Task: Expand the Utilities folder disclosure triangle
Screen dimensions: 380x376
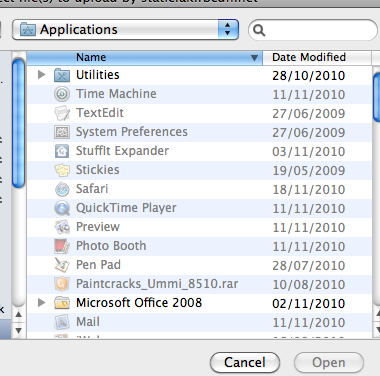Action: (42, 75)
